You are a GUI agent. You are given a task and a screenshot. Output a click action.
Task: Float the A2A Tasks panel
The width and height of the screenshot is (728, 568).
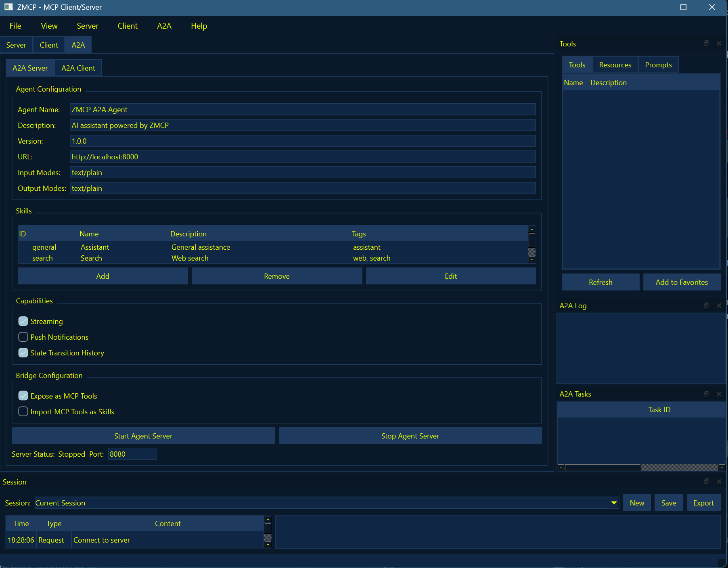coord(706,394)
